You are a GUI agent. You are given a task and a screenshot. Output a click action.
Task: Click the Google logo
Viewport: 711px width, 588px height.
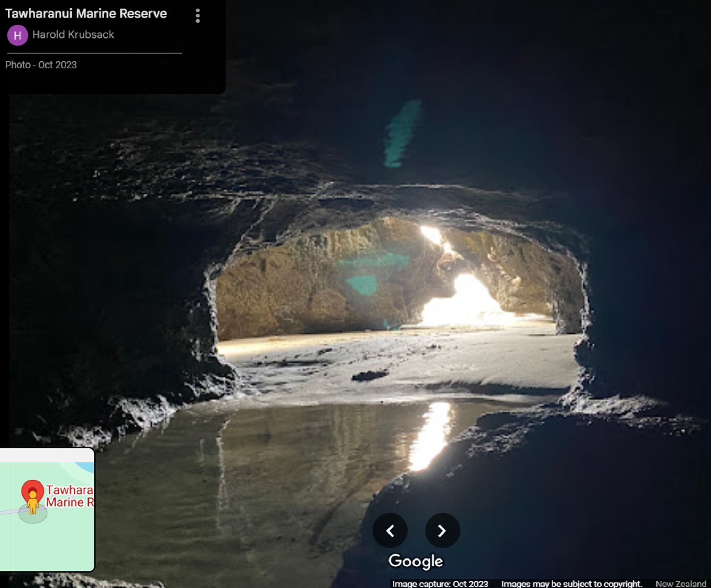click(x=416, y=561)
